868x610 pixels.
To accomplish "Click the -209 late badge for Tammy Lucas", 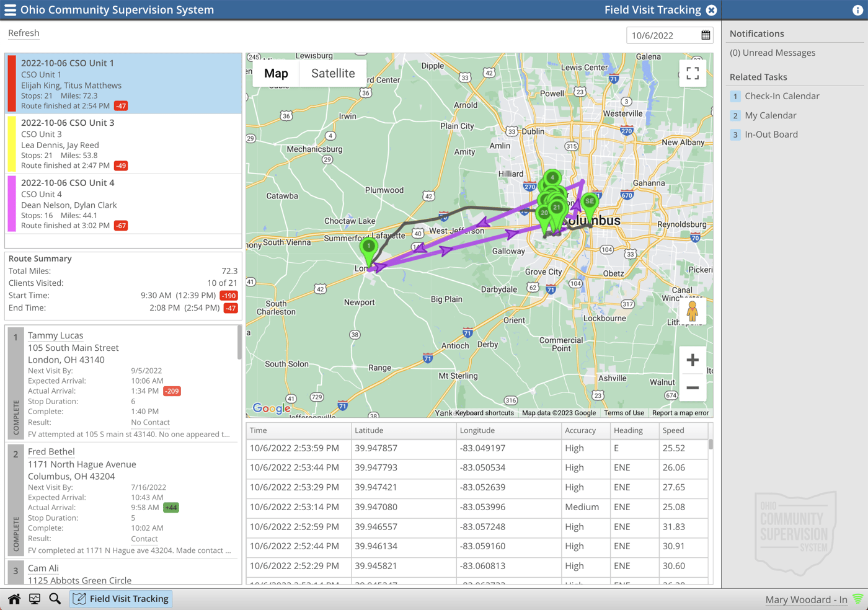I will pos(172,391).
